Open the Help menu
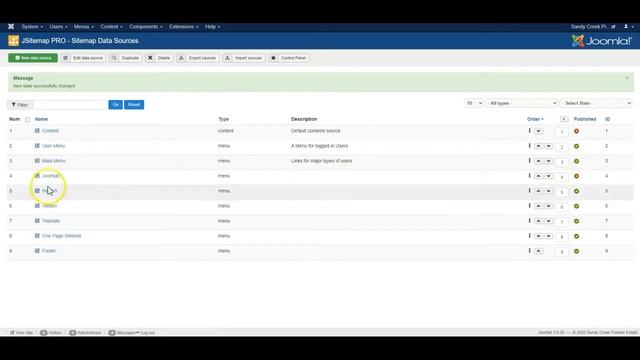Screen dimensions: 640x360 click(212, 27)
